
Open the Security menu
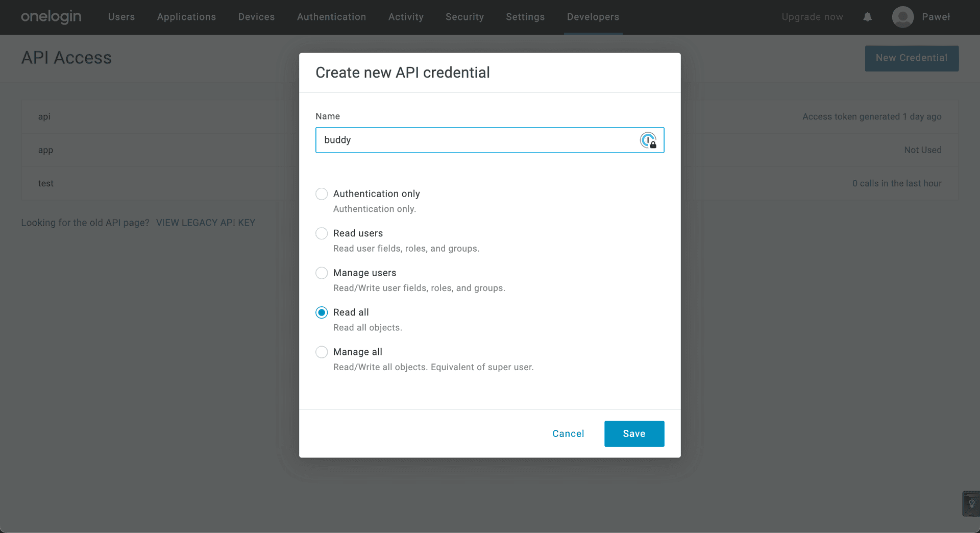464,17
